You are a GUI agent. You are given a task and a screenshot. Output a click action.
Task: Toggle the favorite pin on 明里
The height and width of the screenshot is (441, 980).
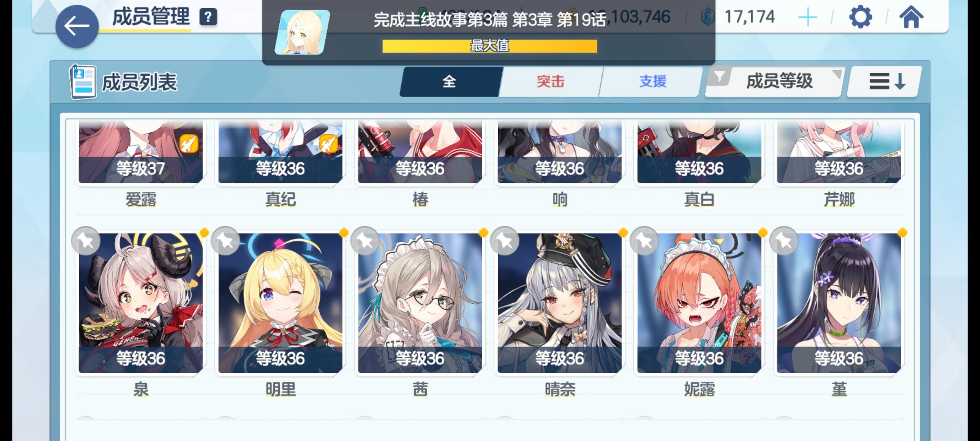pyautogui.click(x=226, y=241)
